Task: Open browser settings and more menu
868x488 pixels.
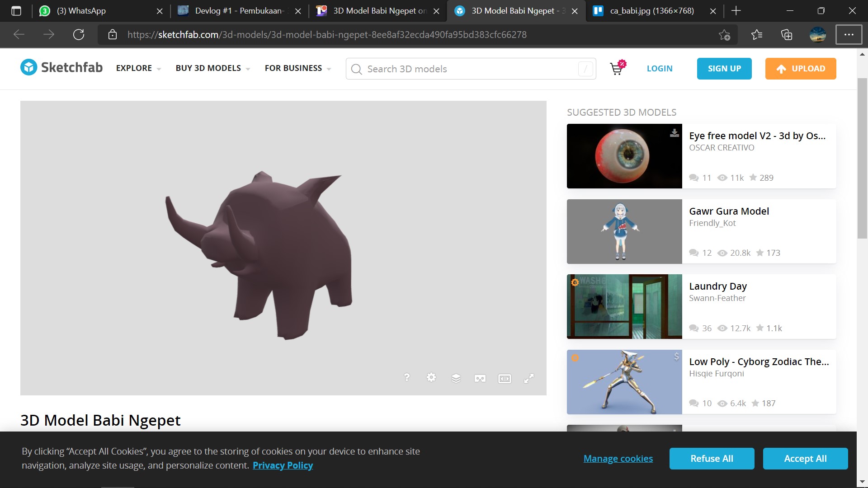Action: [x=849, y=35]
